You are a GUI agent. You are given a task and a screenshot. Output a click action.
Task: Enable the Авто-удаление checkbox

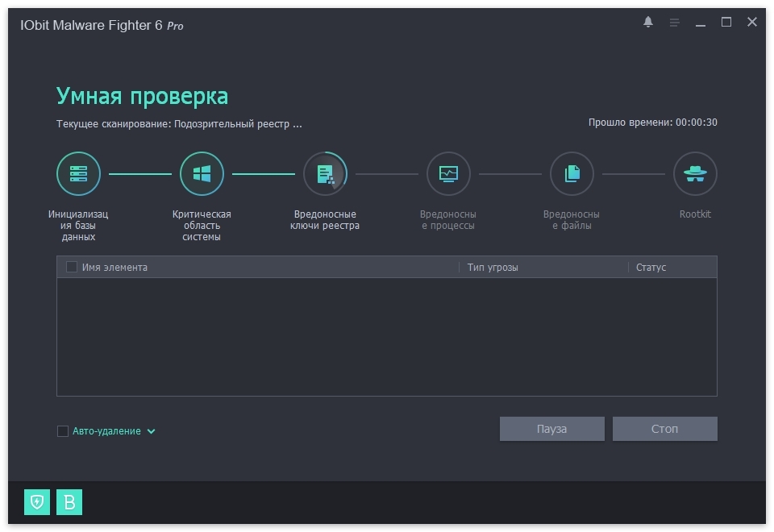pyautogui.click(x=63, y=431)
